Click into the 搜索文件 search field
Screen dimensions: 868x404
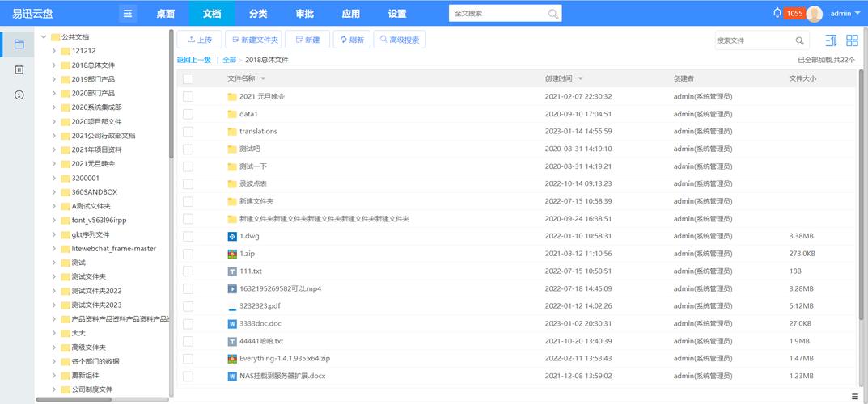pos(752,40)
